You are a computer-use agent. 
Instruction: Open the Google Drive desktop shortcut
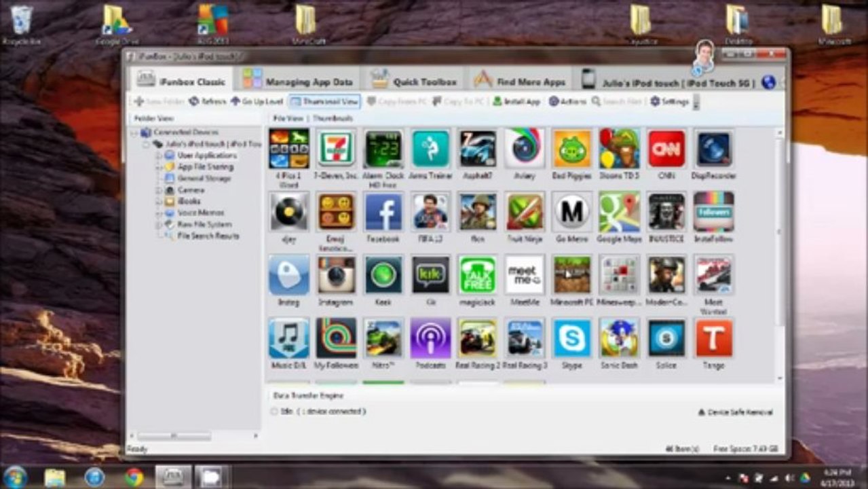pyautogui.click(x=116, y=24)
